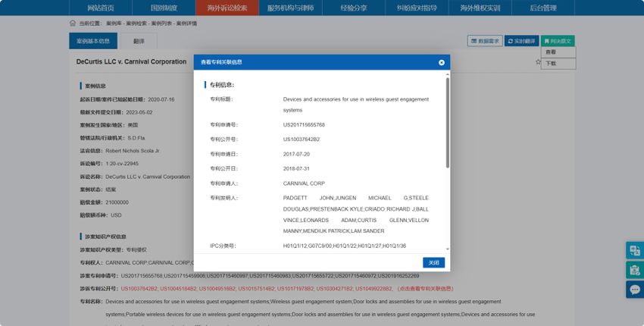This screenshot has height=326, width=644.
Task: Switch to the 案例基本信息 tab
Action: tap(93, 41)
